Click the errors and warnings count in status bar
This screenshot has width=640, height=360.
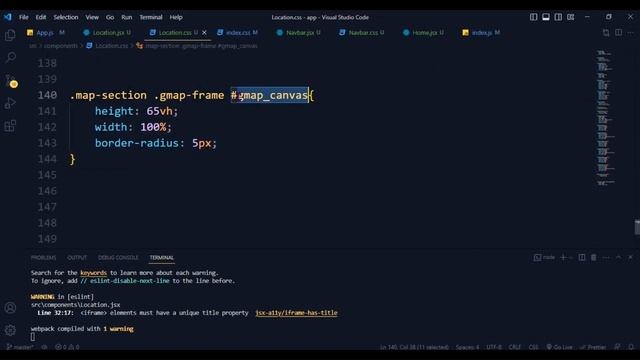tap(67, 347)
